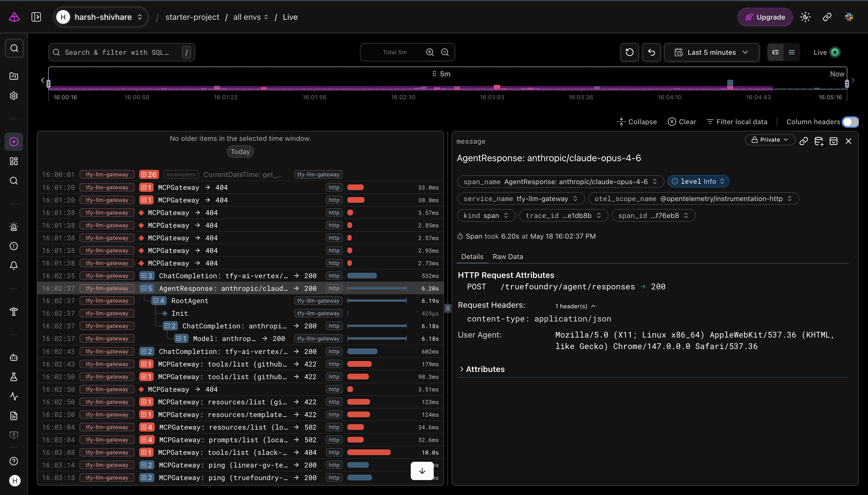The height and width of the screenshot is (495, 868).
Task: Open the level Info filter chip
Action: coord(698,182)
